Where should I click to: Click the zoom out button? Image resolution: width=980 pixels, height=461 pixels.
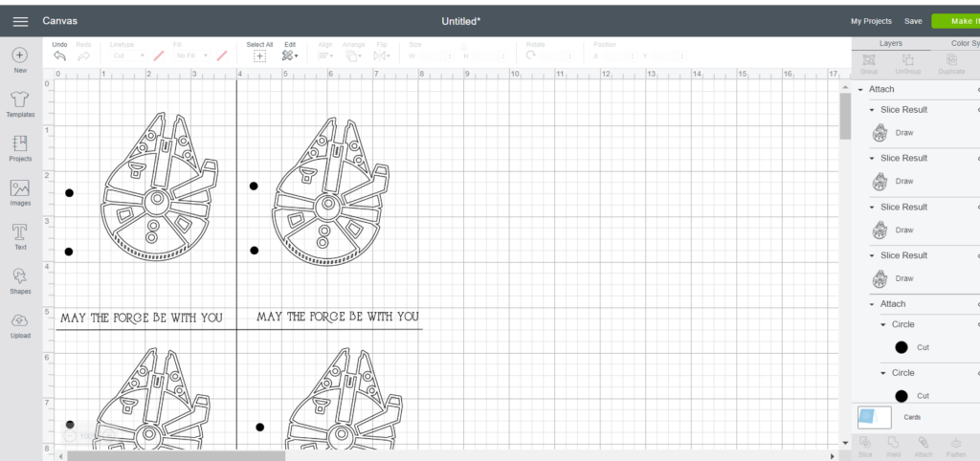click(69, 436)
